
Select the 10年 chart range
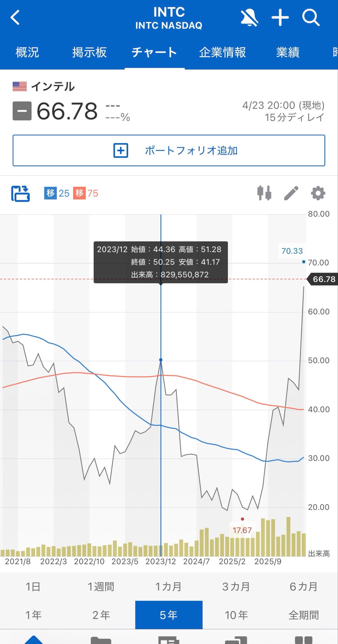click(236, 615)
